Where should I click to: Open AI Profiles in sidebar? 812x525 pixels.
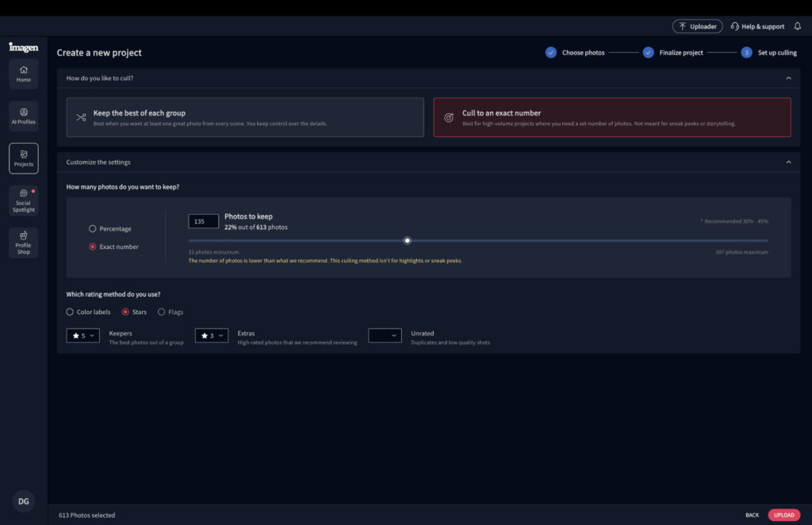tap(24, 116)
